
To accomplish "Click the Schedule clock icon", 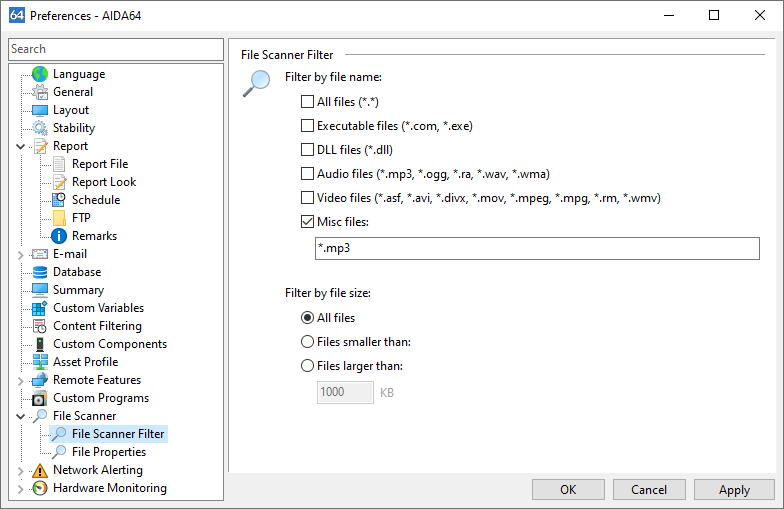I will 59,200.
